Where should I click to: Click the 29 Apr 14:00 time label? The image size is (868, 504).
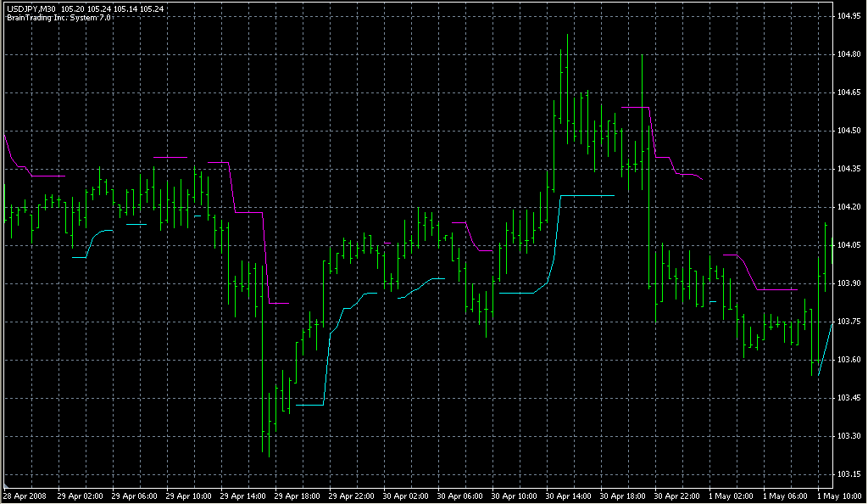click(242, 496)
